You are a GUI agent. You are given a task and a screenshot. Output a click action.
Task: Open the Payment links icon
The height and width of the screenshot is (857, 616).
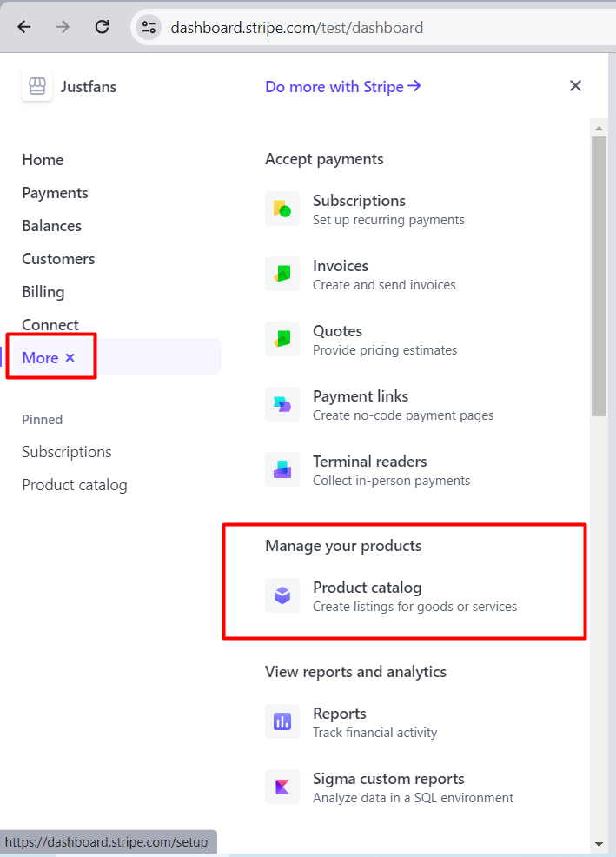click(x=282, y=404)
